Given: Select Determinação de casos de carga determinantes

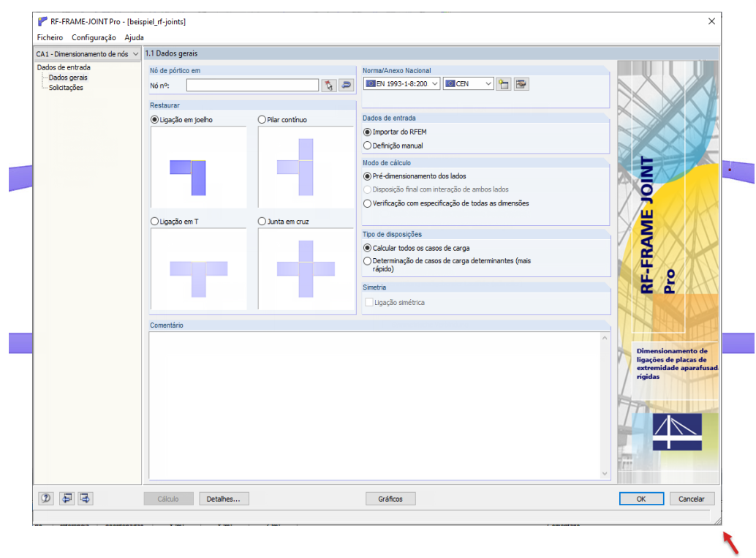Looking at the screenshot, I should (367, 261).
